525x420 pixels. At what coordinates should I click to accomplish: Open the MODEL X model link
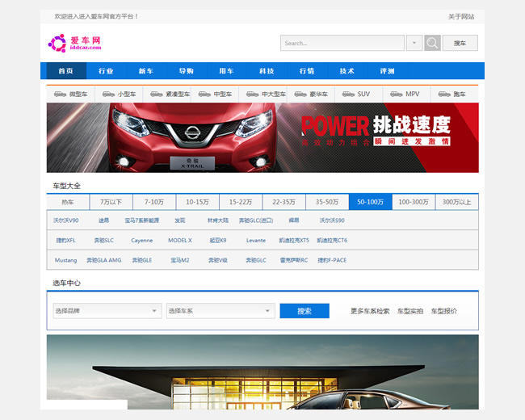tap(180, 240)
